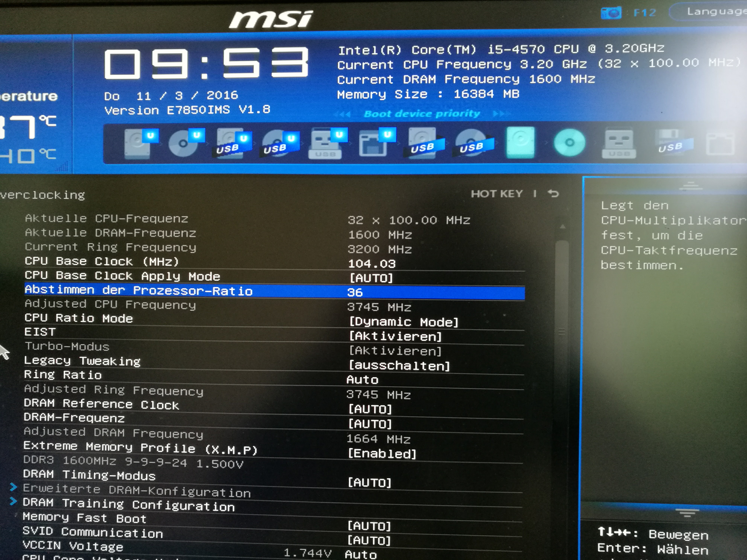Toggle the EIST Aktivieren setting

pos(395,336)
